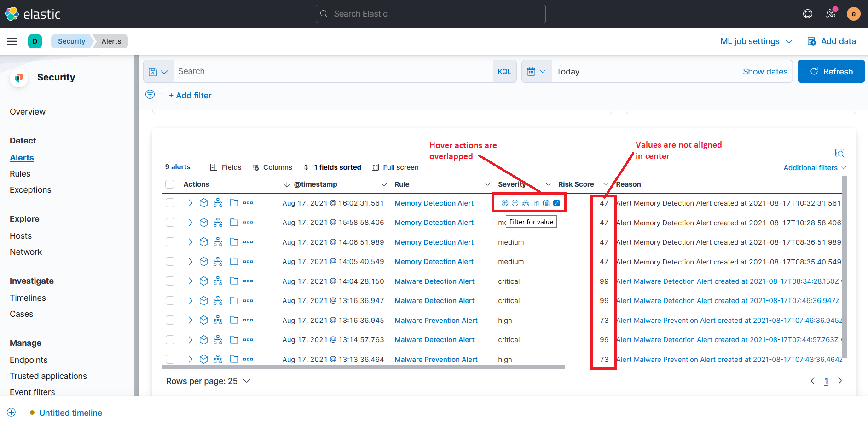The height and width of the screenshot is (424, 868).
Task: Investigate in timeline icon for 15:58:58.406 alert
Action: click(x=218, y=223)
